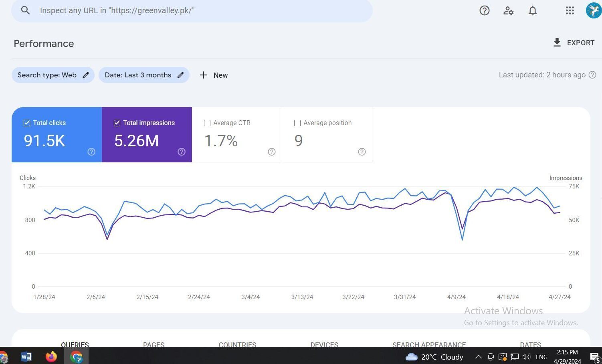Focus the Inspect any URL field

(x=192, y=10)
